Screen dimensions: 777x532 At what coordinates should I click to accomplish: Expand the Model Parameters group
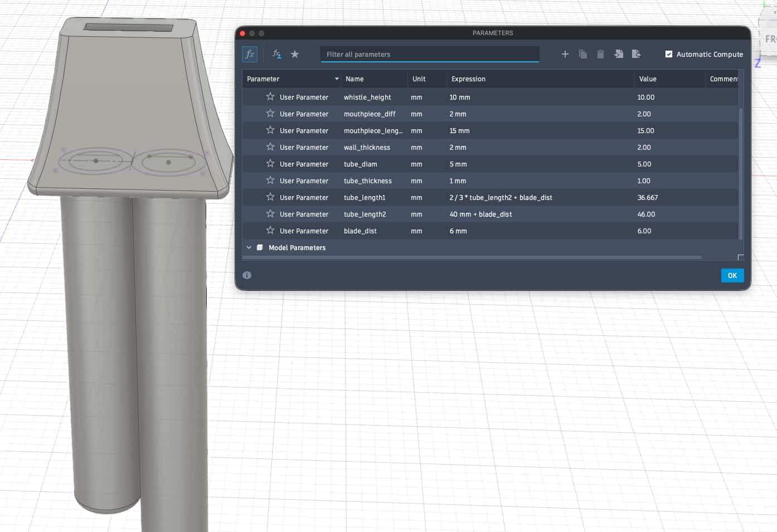coord(249,247)
